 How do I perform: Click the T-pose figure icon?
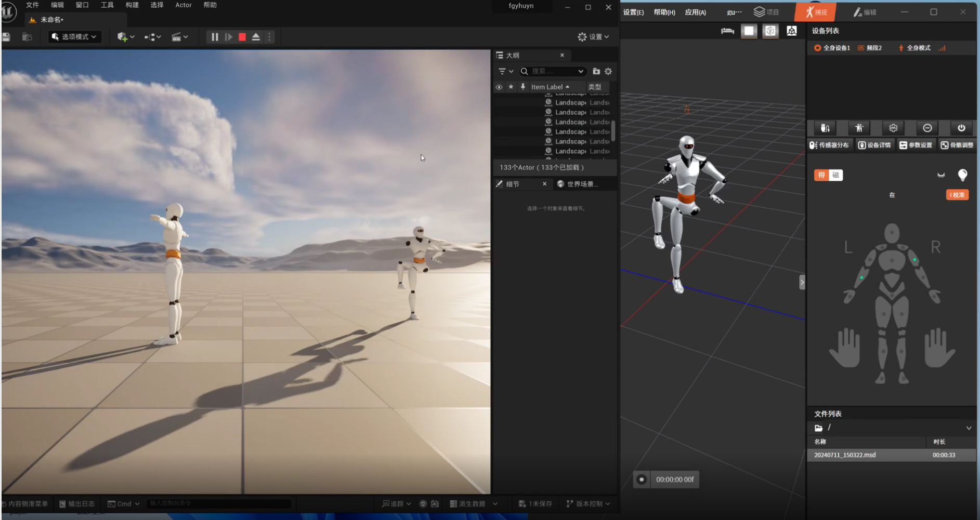pos(859,128)
